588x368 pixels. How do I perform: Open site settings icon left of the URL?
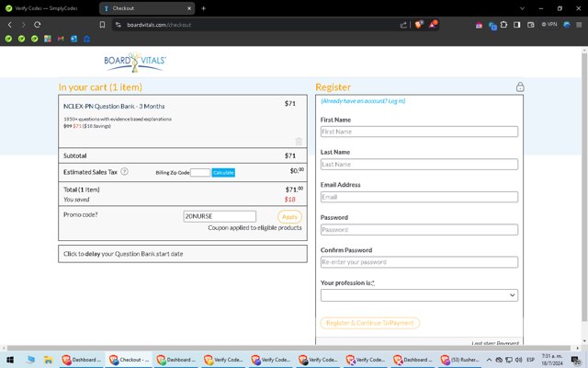point(119,25)
